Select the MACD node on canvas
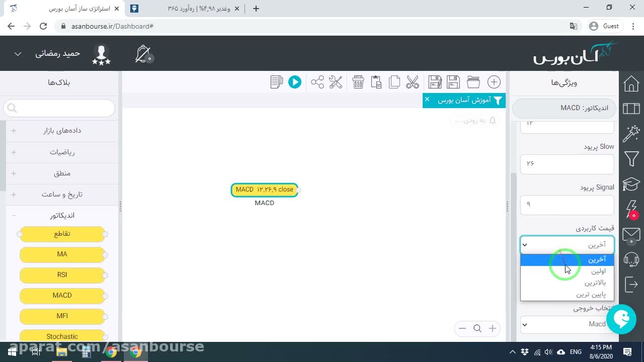The height and width of the screenshot is (362, 644). pos(265,190)
